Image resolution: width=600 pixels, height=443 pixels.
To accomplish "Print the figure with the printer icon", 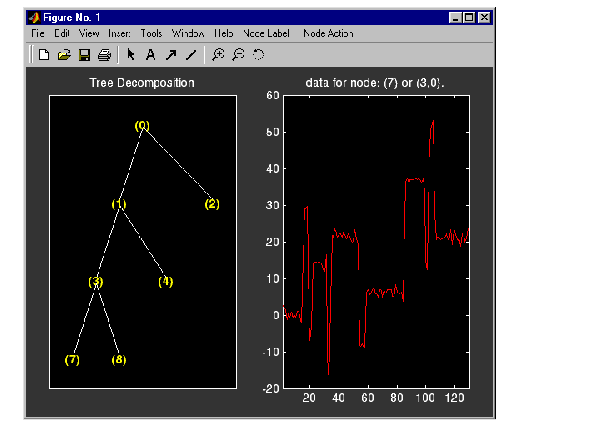I will click(x=104, y=55).
